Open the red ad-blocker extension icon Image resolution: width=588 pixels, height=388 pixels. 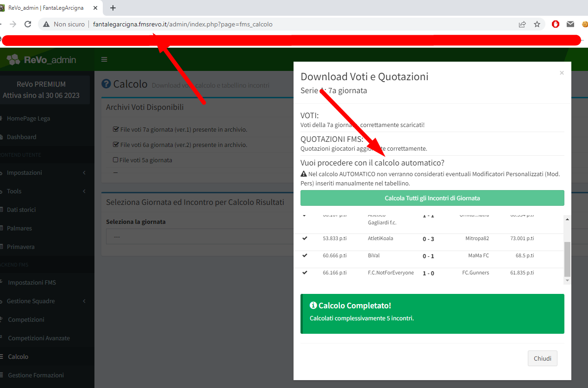point(556,24)
